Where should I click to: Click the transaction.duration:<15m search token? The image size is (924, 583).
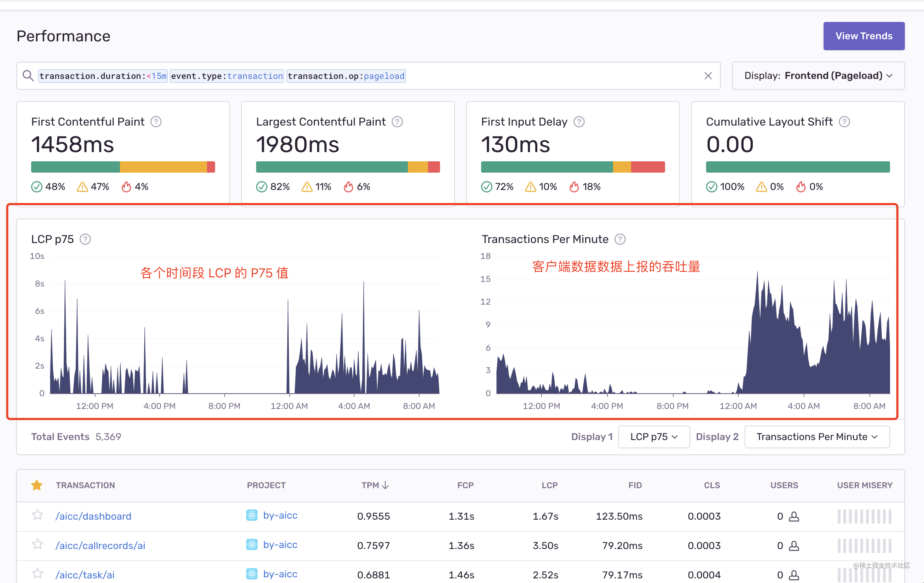[x=103, y=76]
